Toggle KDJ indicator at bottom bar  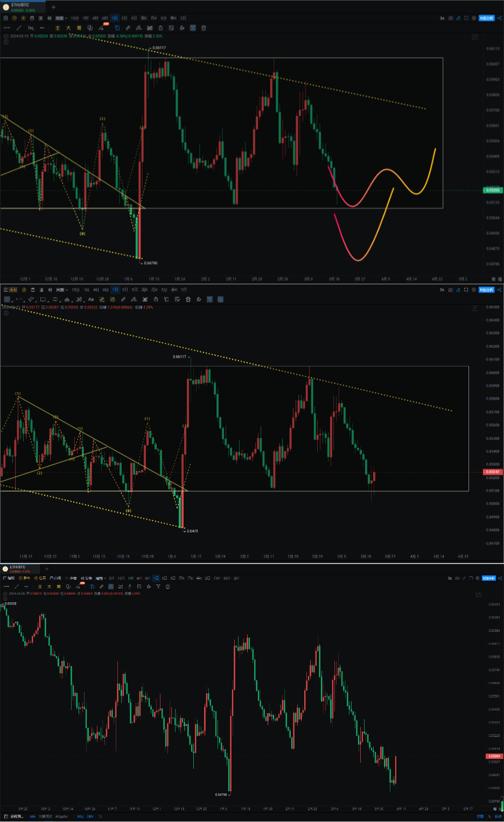click(80, 816)
